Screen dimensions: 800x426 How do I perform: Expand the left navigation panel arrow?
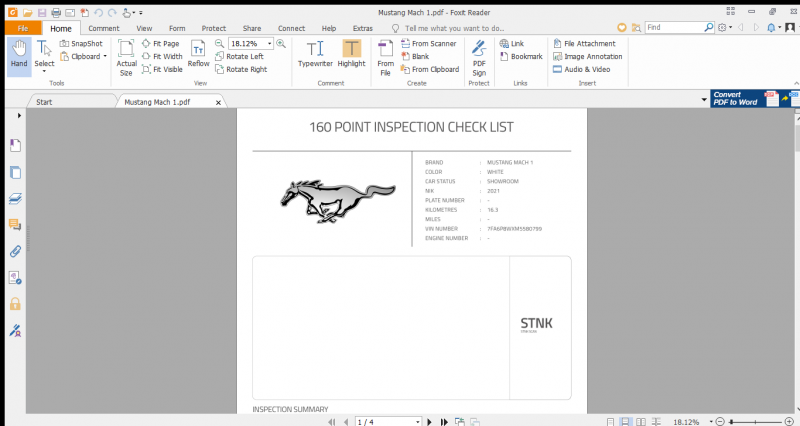click(19, 116)
